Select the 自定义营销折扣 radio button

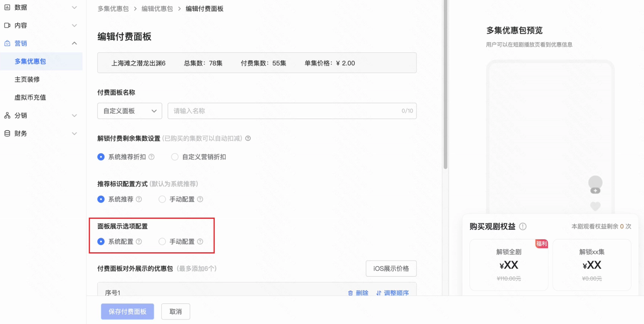tap(175, 157)
